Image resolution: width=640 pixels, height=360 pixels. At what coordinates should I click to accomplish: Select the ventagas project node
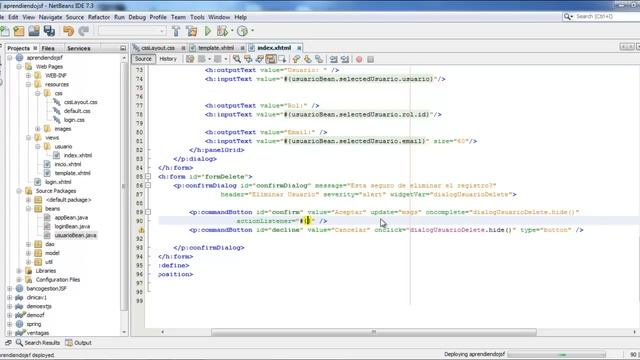[x=38, y=333]
